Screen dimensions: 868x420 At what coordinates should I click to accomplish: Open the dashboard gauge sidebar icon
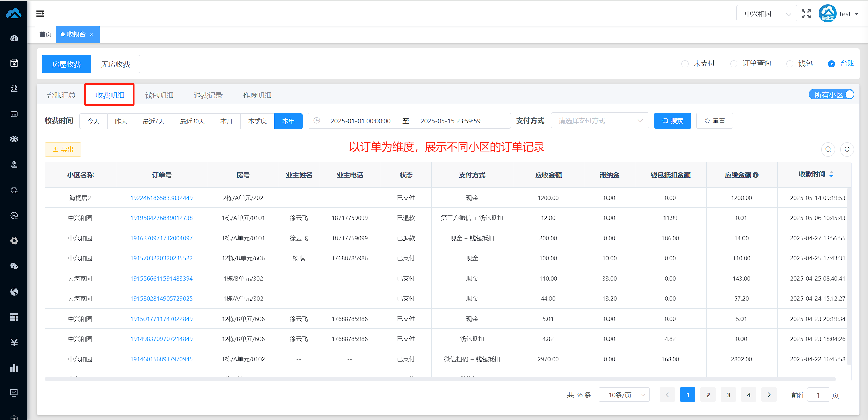pyautogui.click(x=14, y=38)
